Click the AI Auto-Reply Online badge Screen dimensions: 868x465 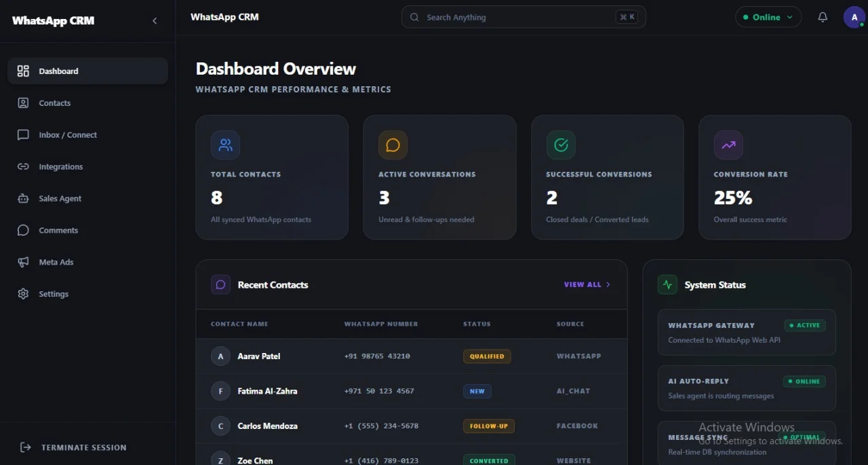pos(804,382)
